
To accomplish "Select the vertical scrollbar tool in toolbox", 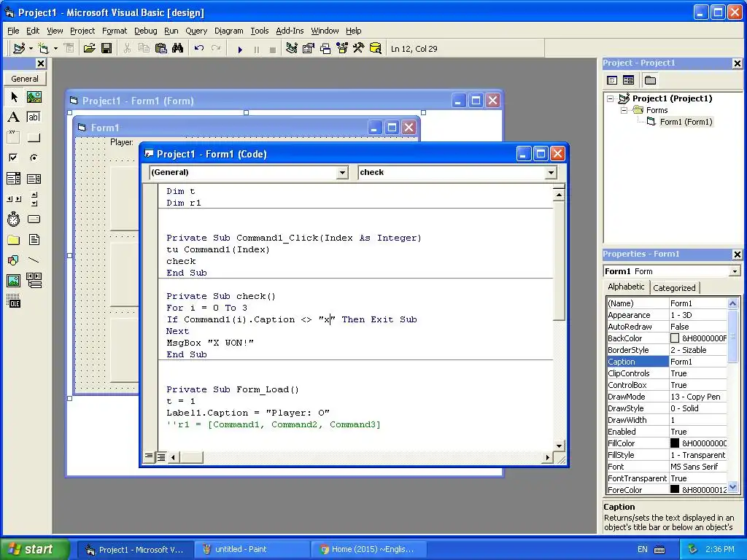I will pyautogui.click(x=34, y=199).
